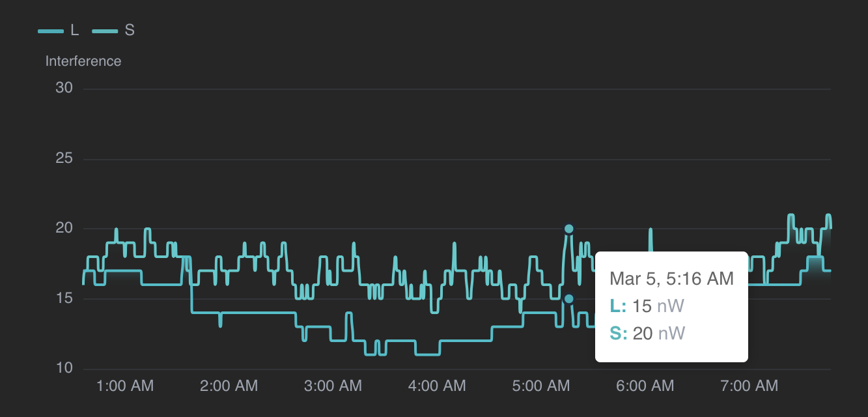
Task: Select the 1:00 AM axis label
Action: click(x=124, y=386)
